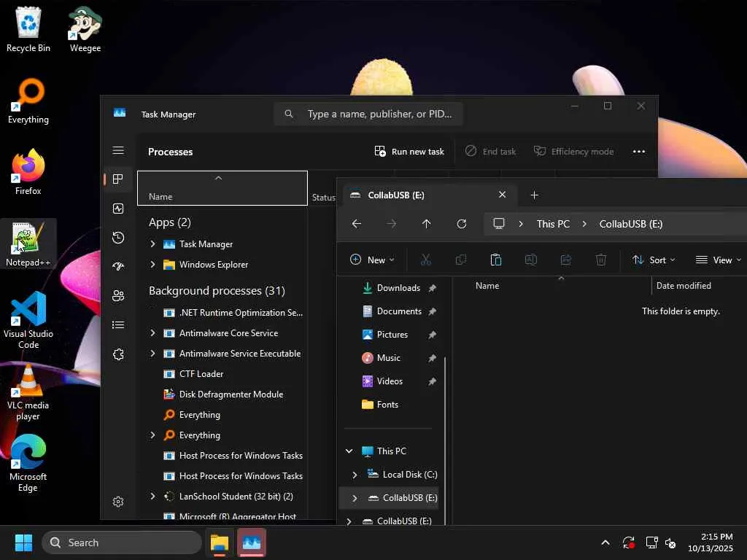747x560 pixels.
Task: Select VLC media player desktop icon
Action: coord(28,392)
